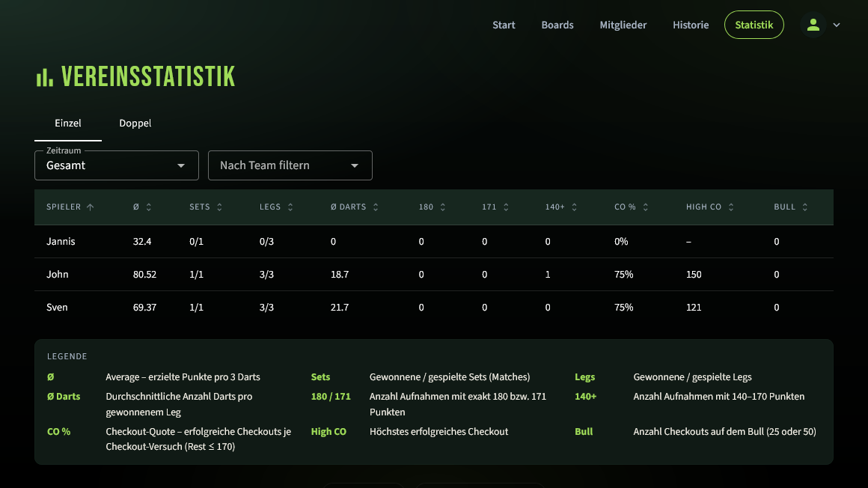Click John's average value 80.52

pyautogui.click(x=144, y=274)
